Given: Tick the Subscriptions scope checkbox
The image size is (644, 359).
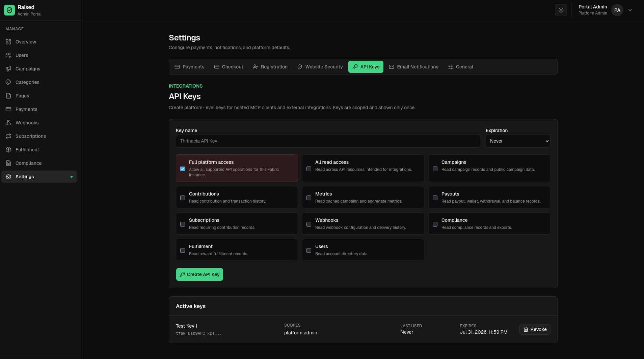Looking at the screenshot, I should [x=183, y=224].
